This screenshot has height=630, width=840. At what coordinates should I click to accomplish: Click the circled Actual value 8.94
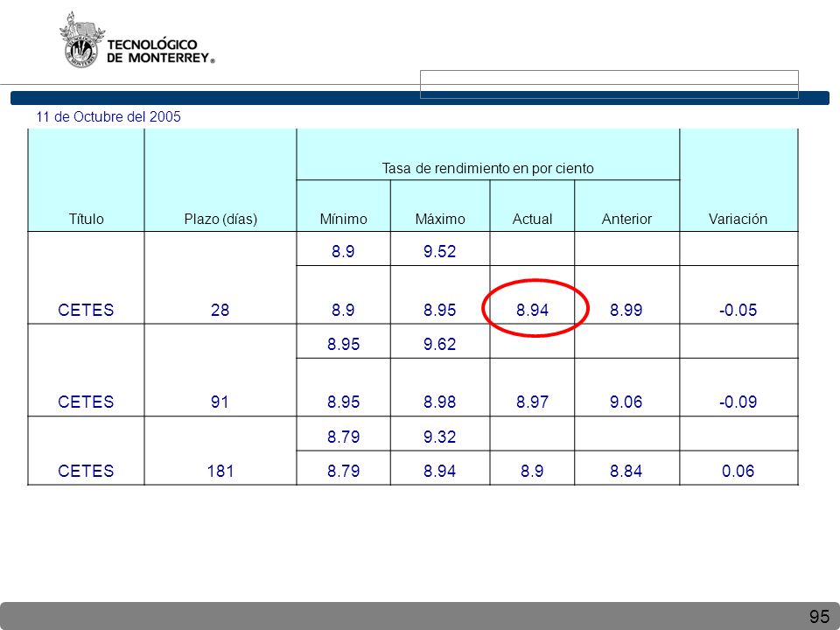(x=532, y=310)
